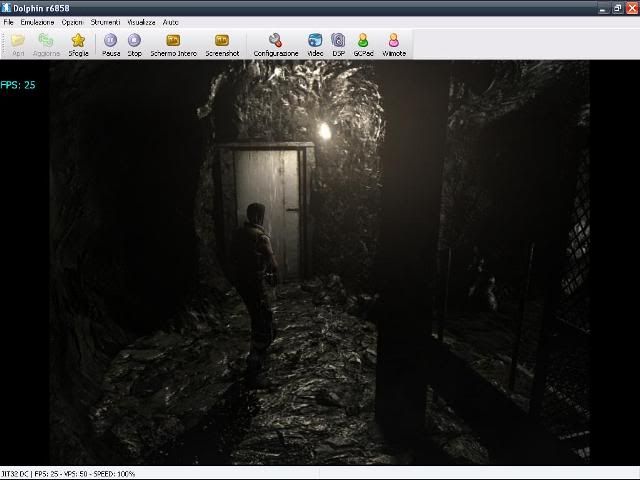Open the File menu
This screenshot has height=480, width=640.
[8, 21]
